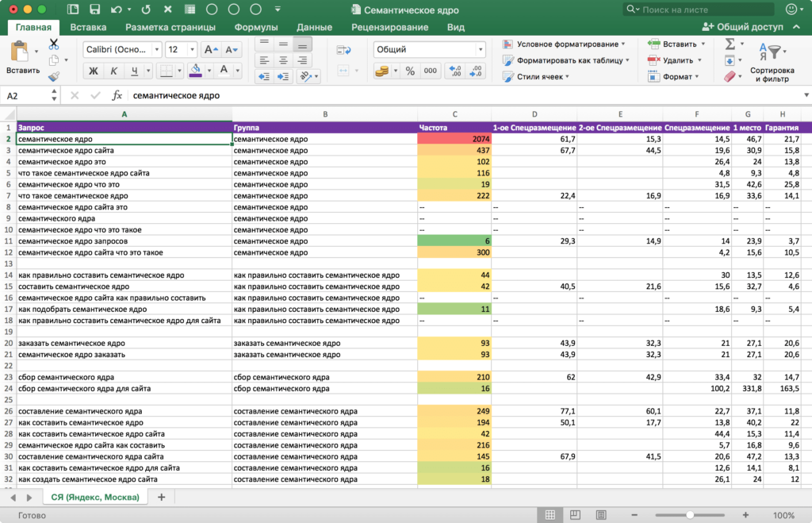Click the AutoSum sigma icon

[x=730, y=44]
